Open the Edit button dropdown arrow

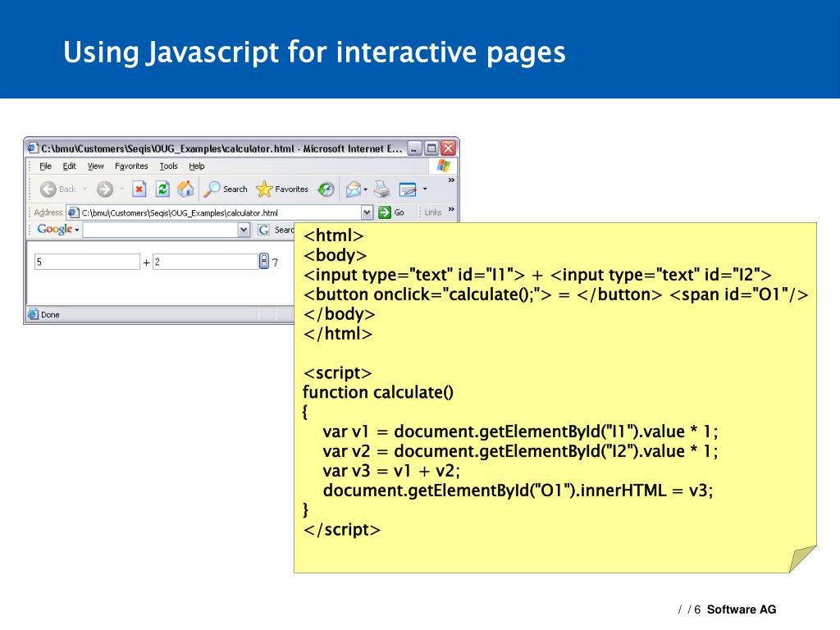(425, 189)
